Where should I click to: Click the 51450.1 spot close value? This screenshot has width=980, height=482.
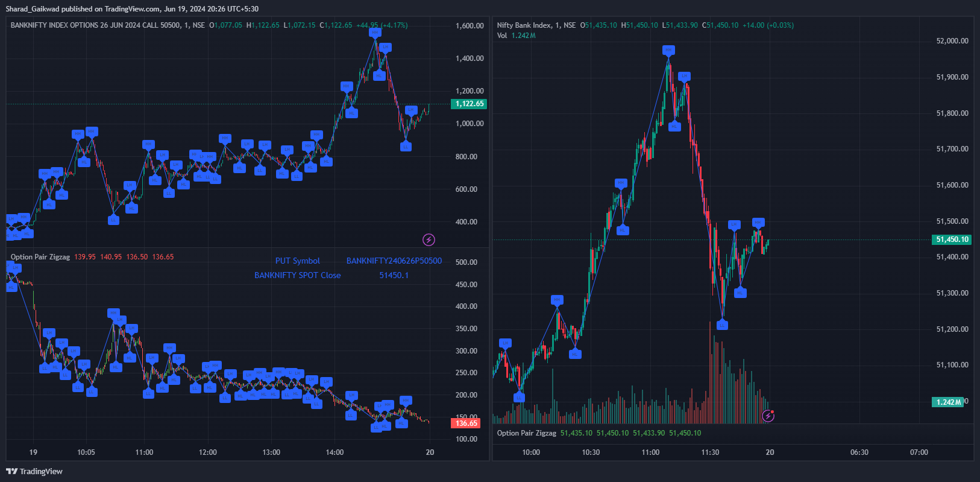tap(394, 275)
